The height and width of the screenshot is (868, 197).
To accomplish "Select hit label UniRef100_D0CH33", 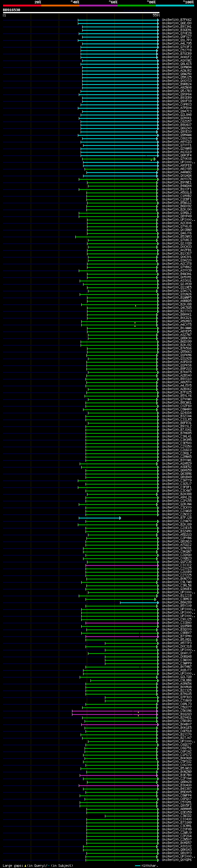I will tap(177, 247).
